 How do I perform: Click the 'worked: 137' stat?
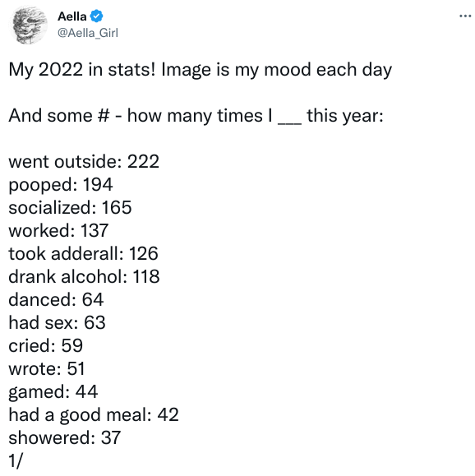[x=58, y=231]
